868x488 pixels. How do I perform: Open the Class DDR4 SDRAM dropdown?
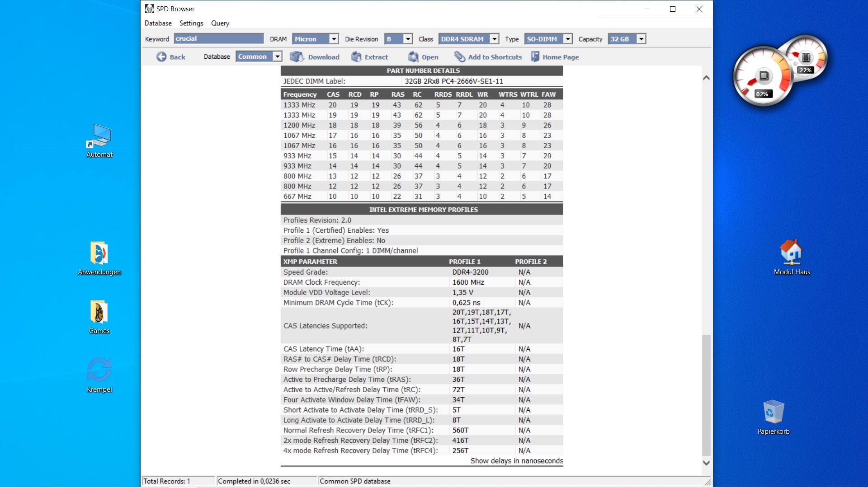coord(494,39)
